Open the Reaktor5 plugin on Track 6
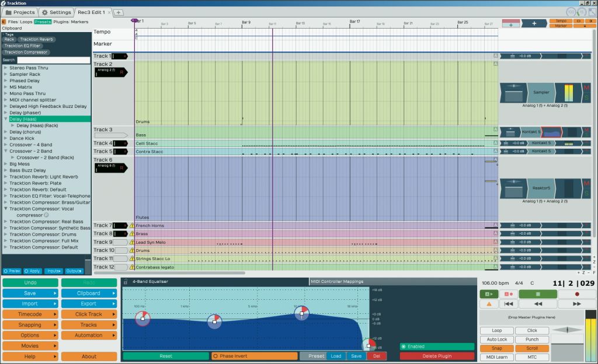Image resolution: width=598 pixels, height=364 pixels. (541, 188)
